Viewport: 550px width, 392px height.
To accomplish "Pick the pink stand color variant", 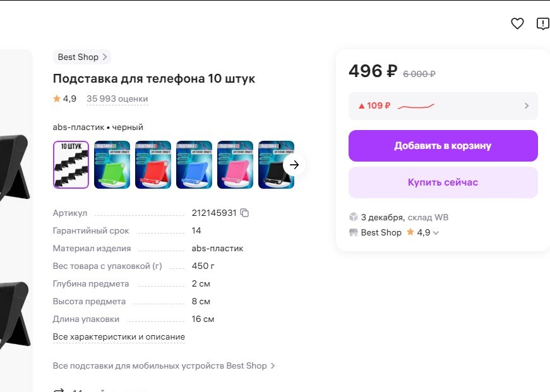I will coord(235,165).
